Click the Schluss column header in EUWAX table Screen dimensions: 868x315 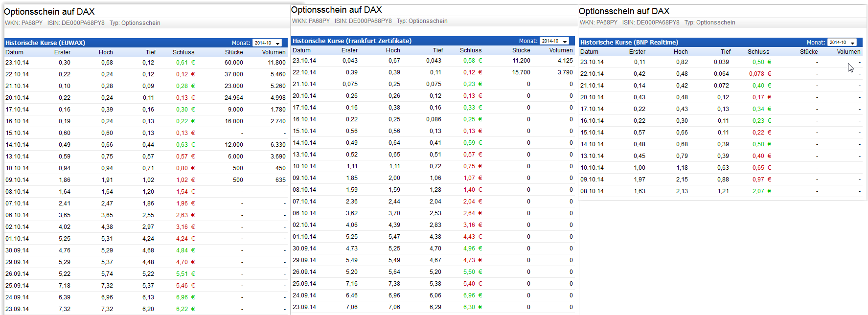tap(183, 52)
